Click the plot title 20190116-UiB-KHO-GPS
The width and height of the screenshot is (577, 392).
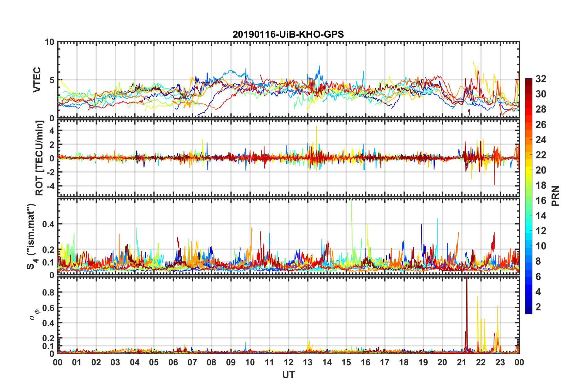click(x=288, y=34)
